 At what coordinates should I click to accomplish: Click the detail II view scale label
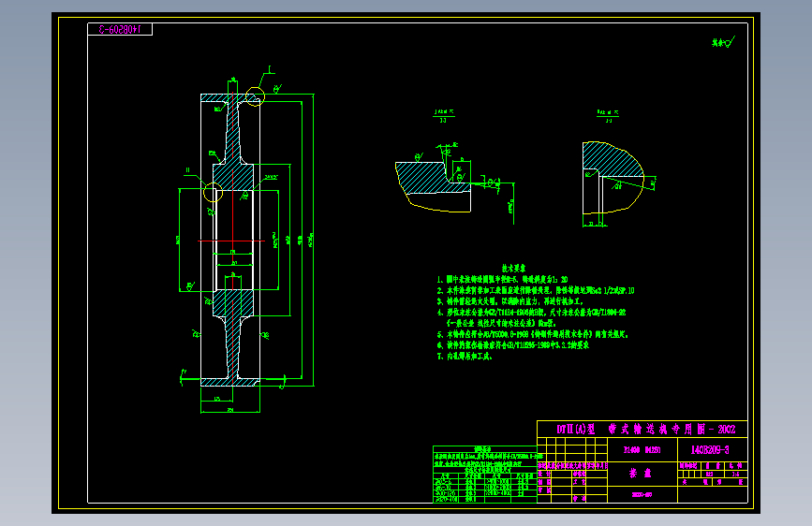click(x=608, y=116)
